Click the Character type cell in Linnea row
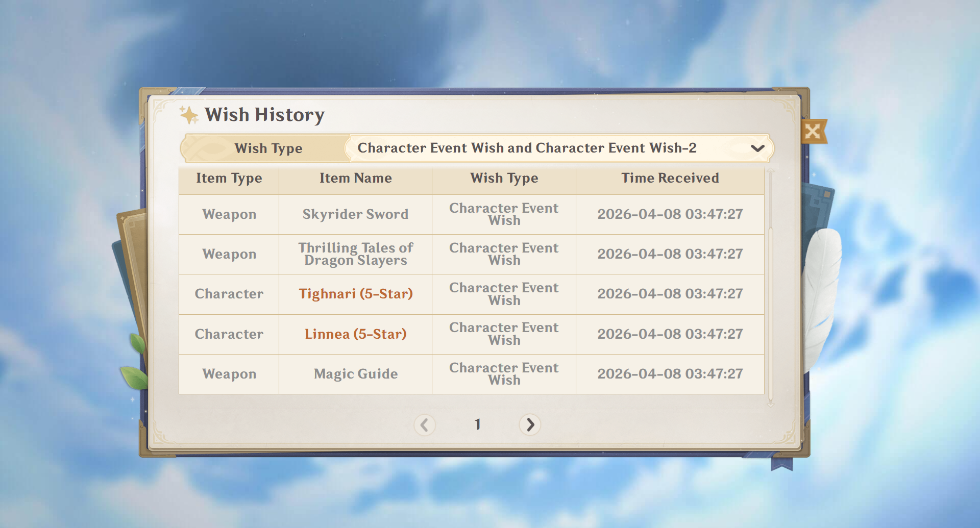The width and height of the screenshot is (980, 528). point(229,334)
